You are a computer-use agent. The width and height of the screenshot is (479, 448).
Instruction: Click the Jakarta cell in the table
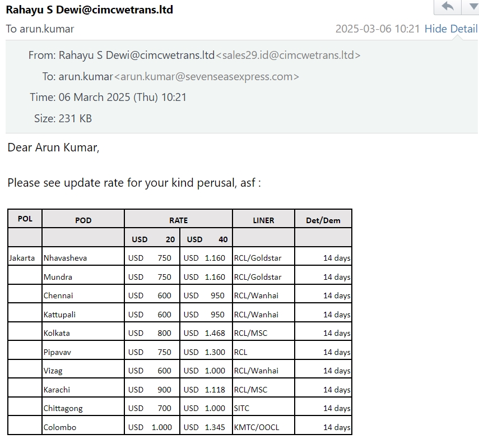click(x=22, y=258)
